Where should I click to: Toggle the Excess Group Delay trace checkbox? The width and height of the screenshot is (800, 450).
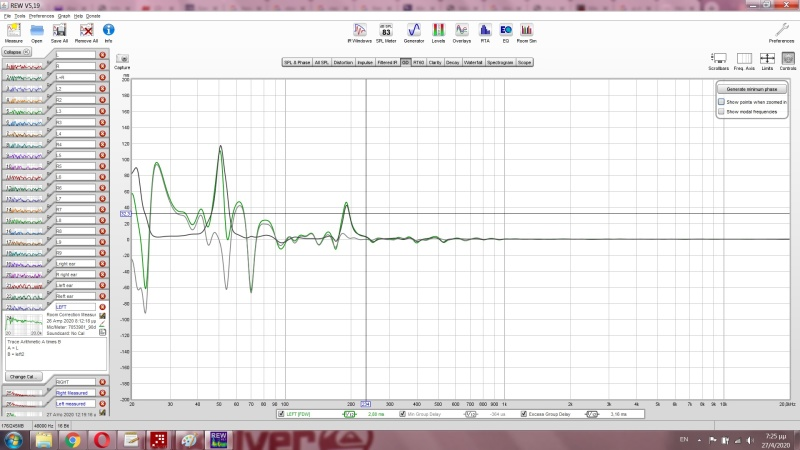tap(523, 413)
